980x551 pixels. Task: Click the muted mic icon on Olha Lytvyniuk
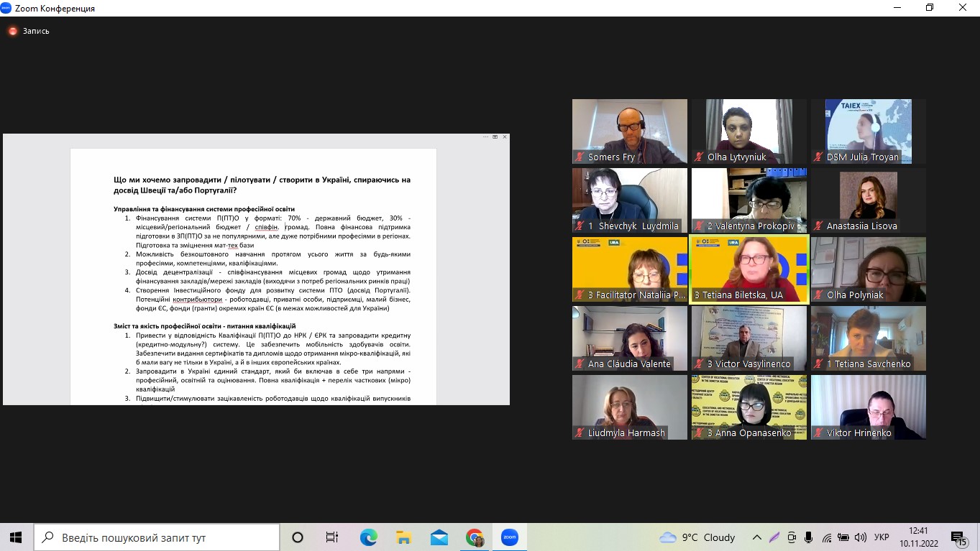pos(699,157)
